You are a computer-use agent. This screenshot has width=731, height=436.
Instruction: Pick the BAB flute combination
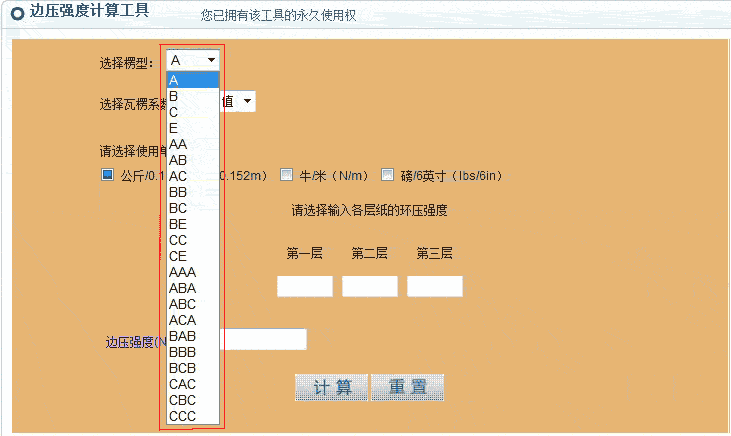coord(191,336)
